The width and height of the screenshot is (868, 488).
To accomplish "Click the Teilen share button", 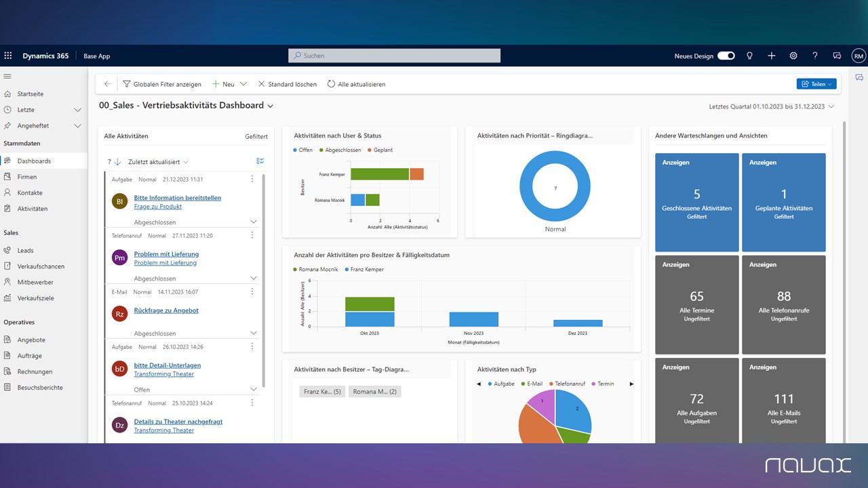I will (x=816, y=84).
